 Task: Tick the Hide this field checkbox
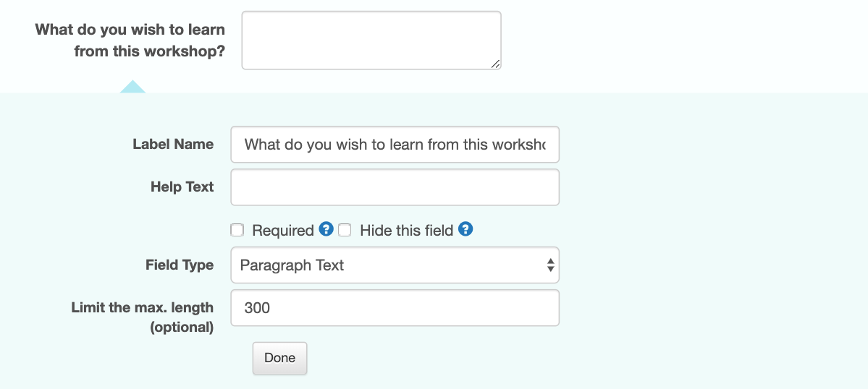(345, 230)
